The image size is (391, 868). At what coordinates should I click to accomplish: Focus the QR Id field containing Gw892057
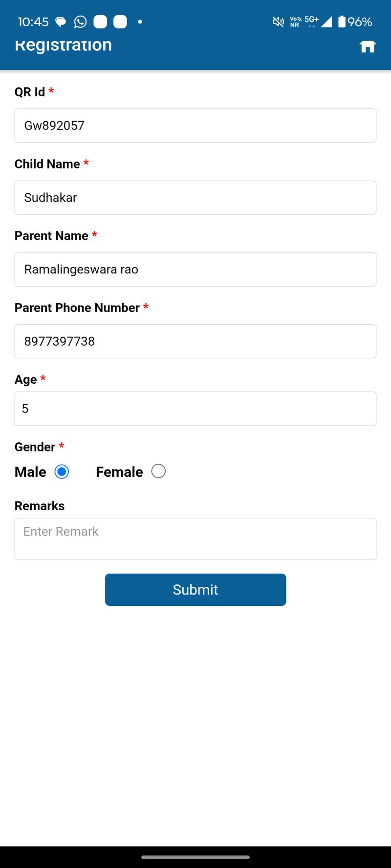[x=195, y=125]
